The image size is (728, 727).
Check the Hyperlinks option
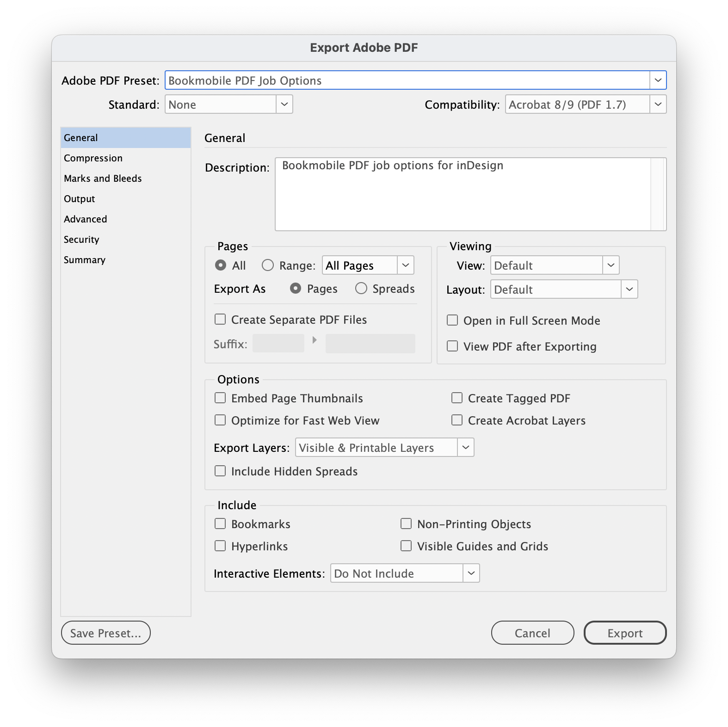point(220,546)
